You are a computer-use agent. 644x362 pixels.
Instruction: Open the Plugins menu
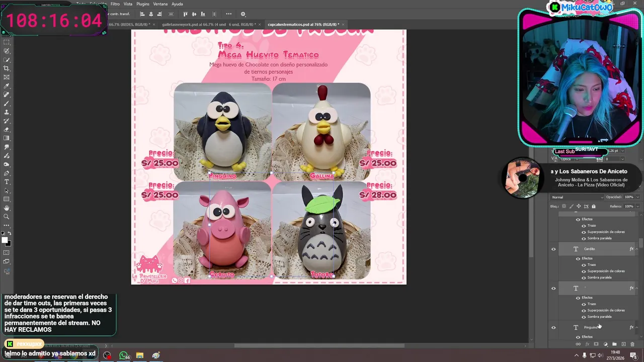(x=143, y=4)
